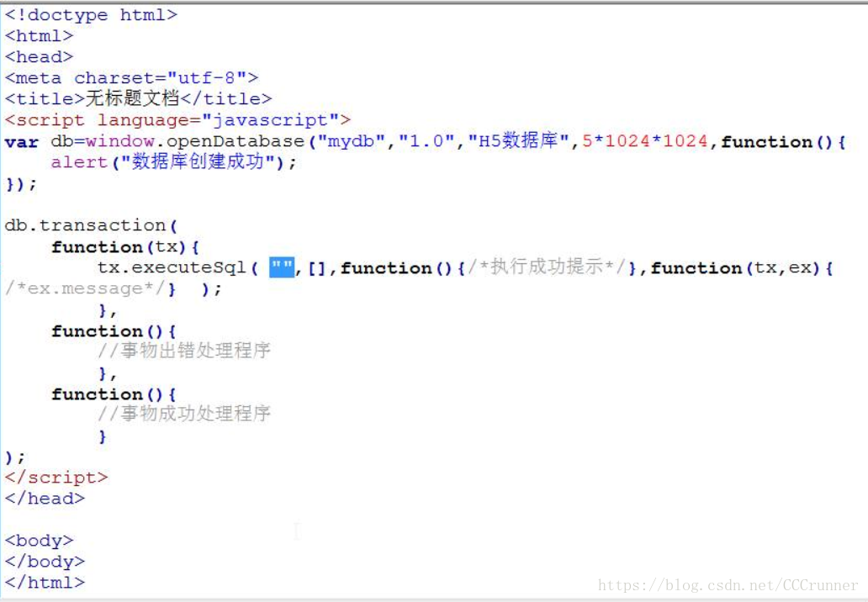Click the highlighted empty string ""
The image size is (868, 602).
pos(282,268)
